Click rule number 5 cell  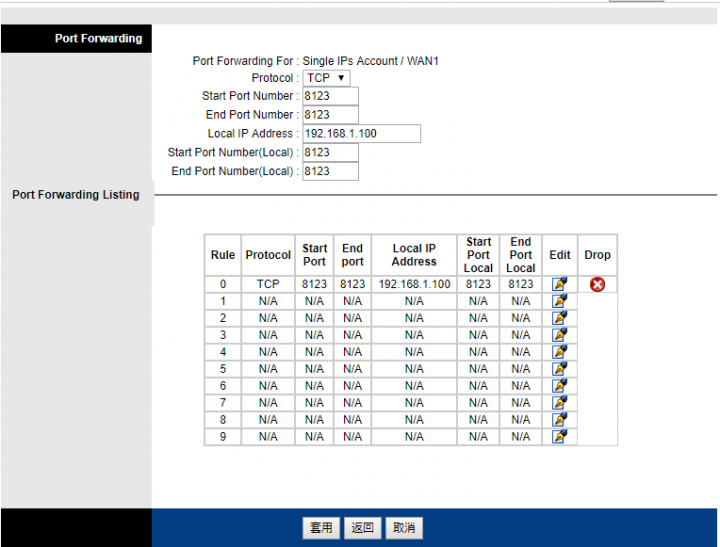click(223, 369)
